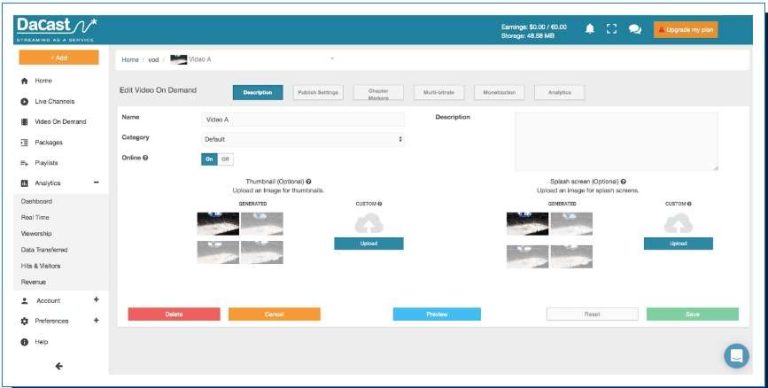Image resolution: width=768 pixels, height=388 pixels.
Task: Open the Category dropdown
Action: pos(303,139)
